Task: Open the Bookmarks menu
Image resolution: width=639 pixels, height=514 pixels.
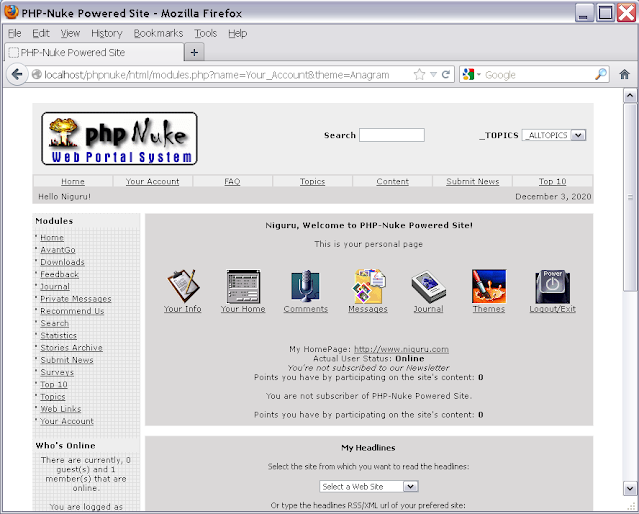Action: coord(158,33)
